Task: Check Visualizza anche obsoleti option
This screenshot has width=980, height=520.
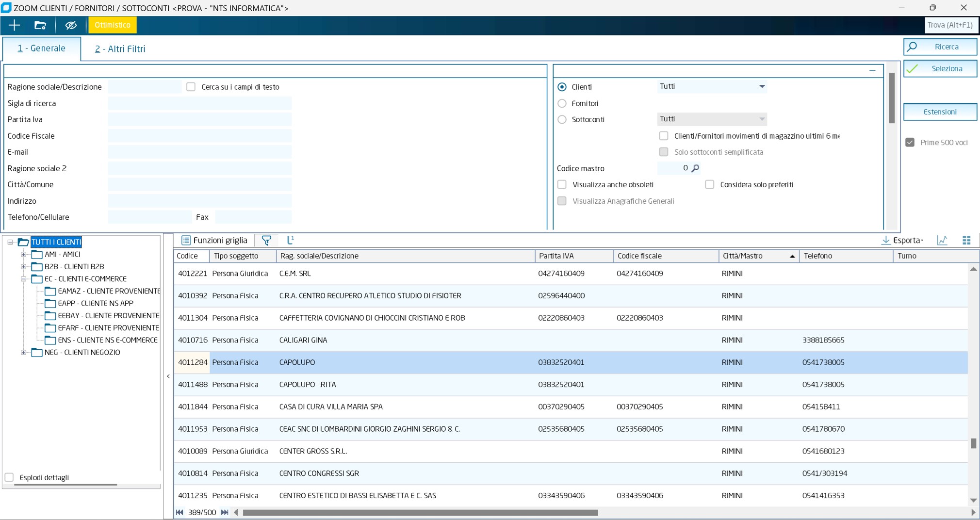Action: [x=562, y=184]
